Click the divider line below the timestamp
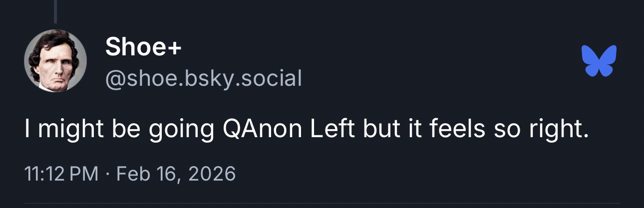This screenshot has width=644, height=208. [x=322, y=204]
